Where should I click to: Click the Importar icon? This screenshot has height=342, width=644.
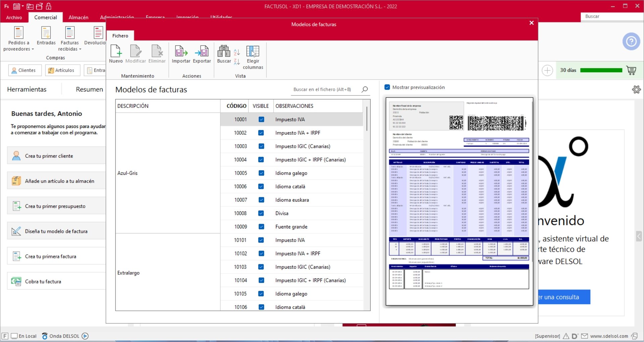pyautogui.click(x=181, y=51)
